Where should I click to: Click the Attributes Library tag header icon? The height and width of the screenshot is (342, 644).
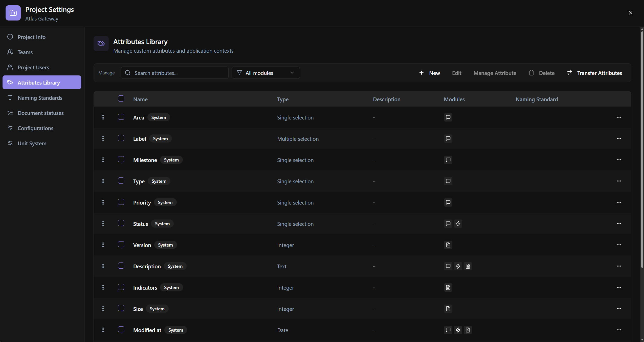[x=101, y=44]
